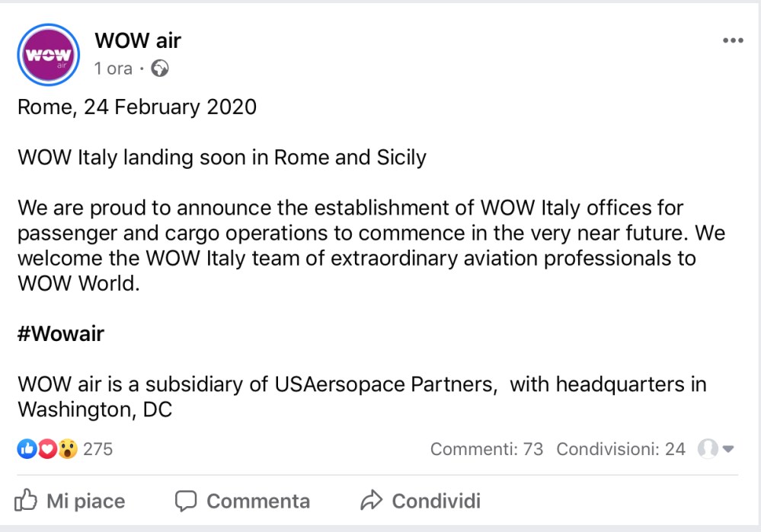The image size is (761, 532).
Task: Click the WOW air page name
Action: (137, 40)
